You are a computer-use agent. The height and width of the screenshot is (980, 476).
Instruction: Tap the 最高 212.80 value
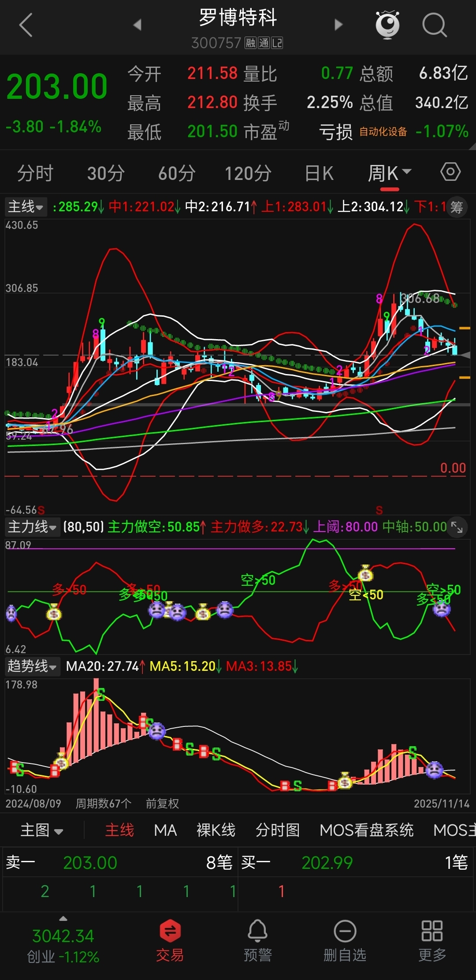tap(212, 102)
